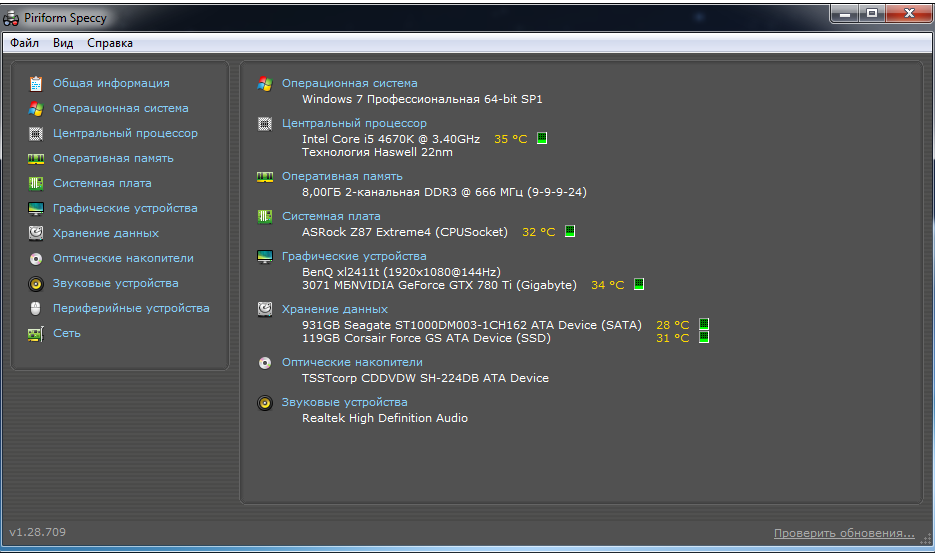Screen dimensions: 935x553
Task: Click the CPU icon in summary panel
Action: (265, 124)
